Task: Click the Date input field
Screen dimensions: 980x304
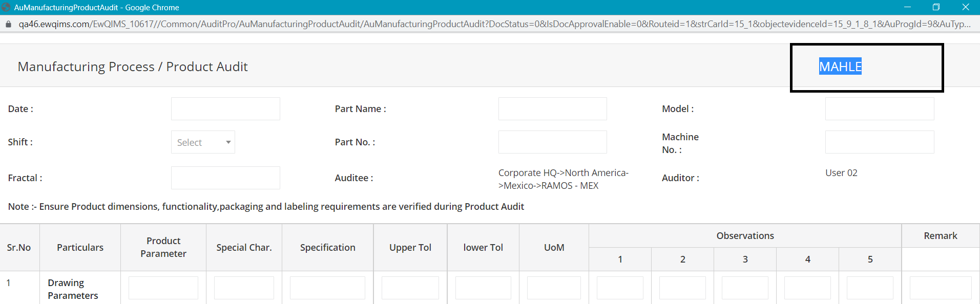Action: [x=225, y=109]
